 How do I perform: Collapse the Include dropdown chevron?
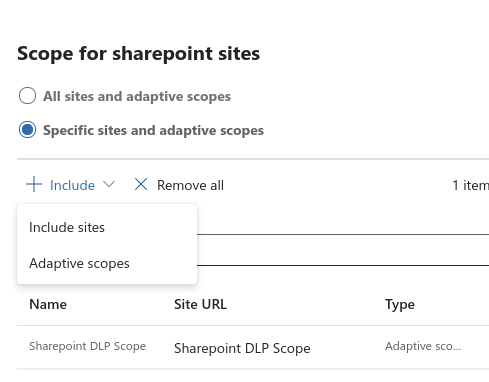[x=109, y=184]
